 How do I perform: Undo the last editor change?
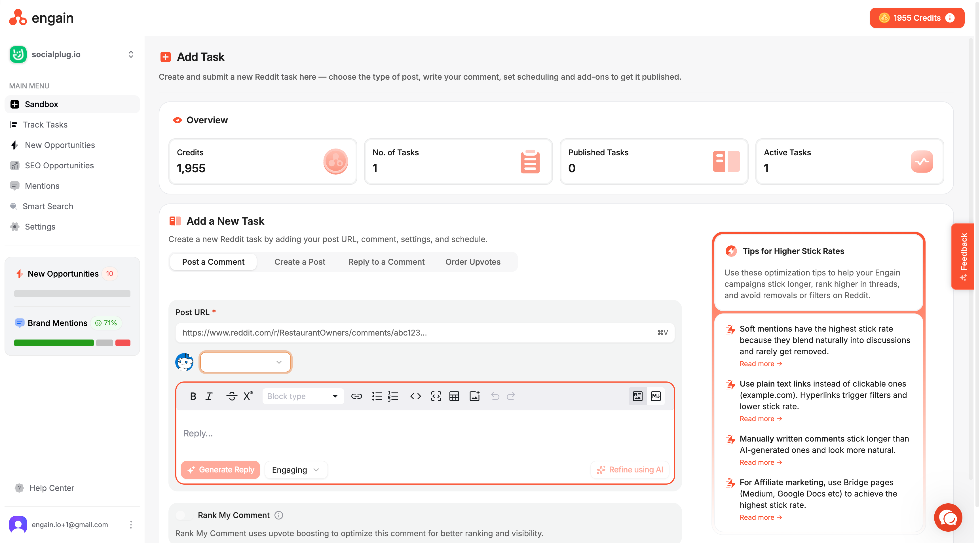(495, 396)
